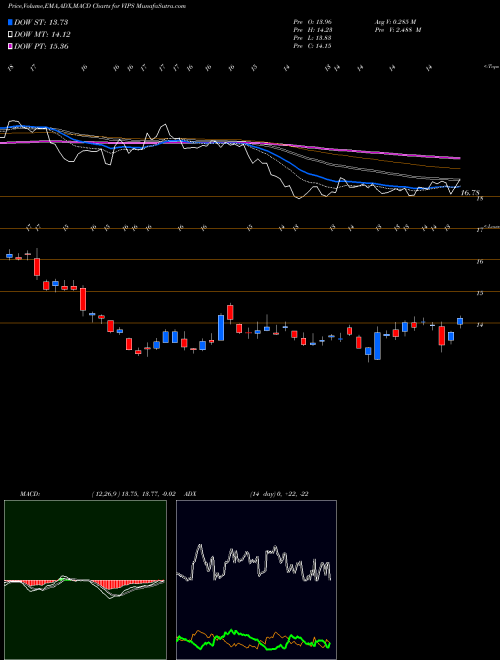Click the MACD '(12,26,9)' parameter values text

(x=136, y=494)
